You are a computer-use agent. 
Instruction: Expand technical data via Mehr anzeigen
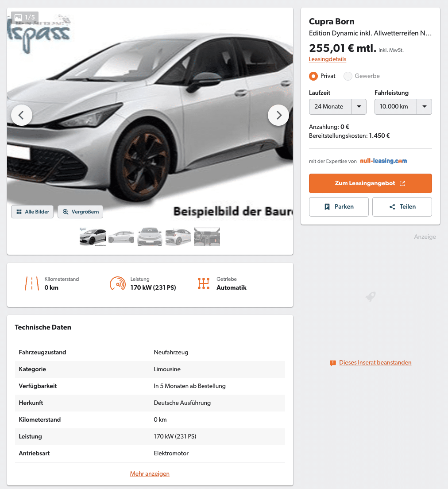coord(150,473)
